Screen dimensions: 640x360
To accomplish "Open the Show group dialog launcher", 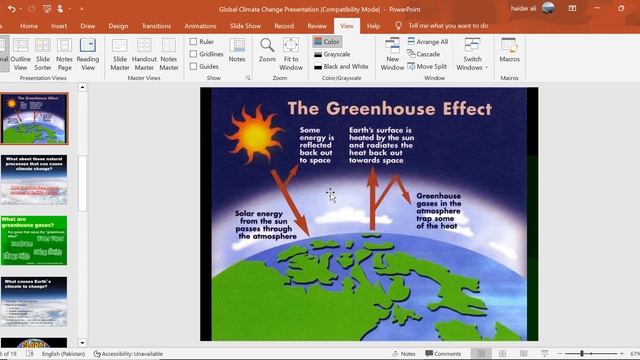I will [248, 78].
